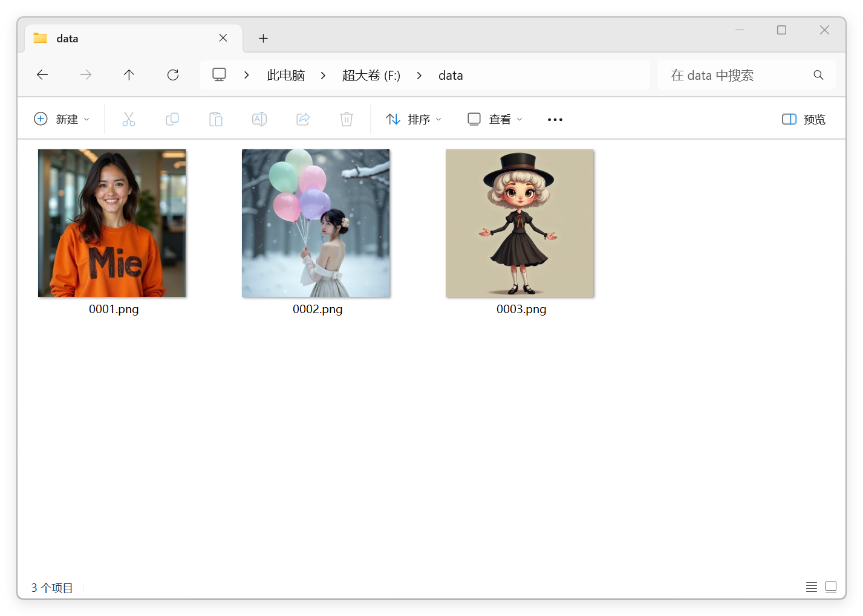The width and height of the screenshot is (863, 616).
Task: Click the search magnifier icon
Action: (x=818, y=75)
